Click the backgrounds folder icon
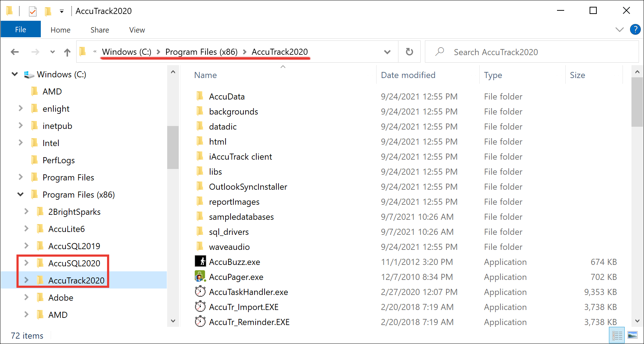 [200, 111]
